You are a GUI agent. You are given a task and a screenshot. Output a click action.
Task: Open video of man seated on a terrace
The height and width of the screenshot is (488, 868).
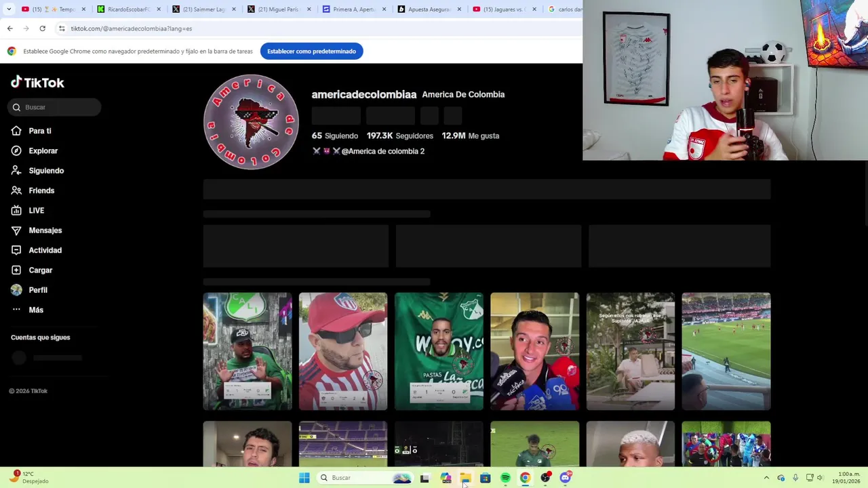[630, 351]
